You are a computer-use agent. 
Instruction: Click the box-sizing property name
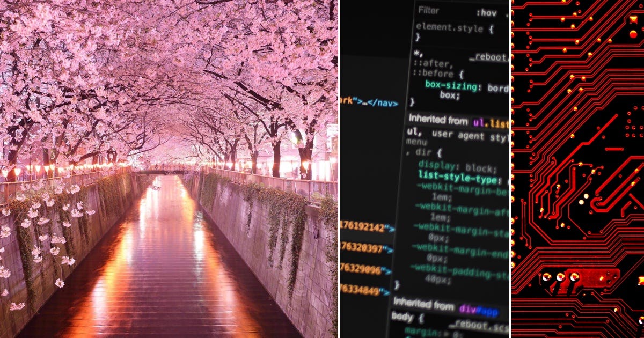pos(452,86)
